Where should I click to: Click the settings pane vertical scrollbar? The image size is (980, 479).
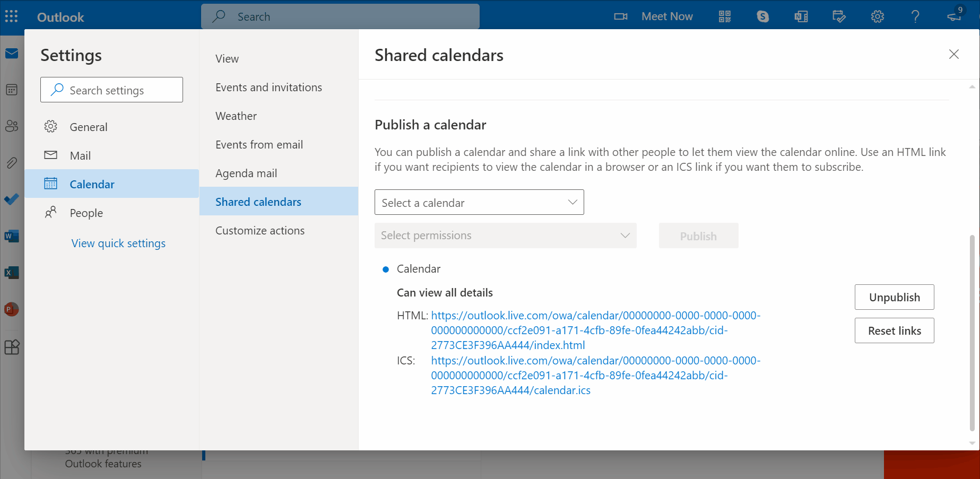coord(972,333)
